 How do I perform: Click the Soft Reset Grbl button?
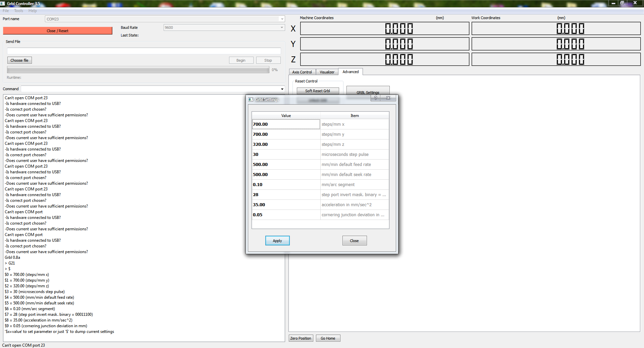click(x=318, y=91)
